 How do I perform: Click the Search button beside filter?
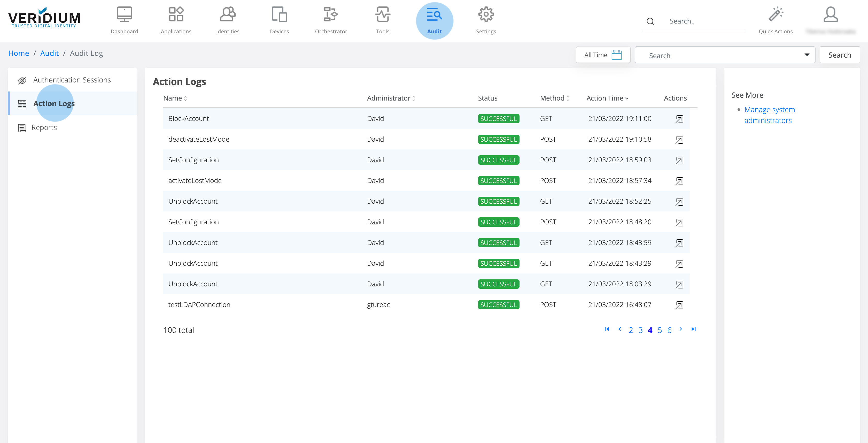pyautogui.click(x=839, y=55)
